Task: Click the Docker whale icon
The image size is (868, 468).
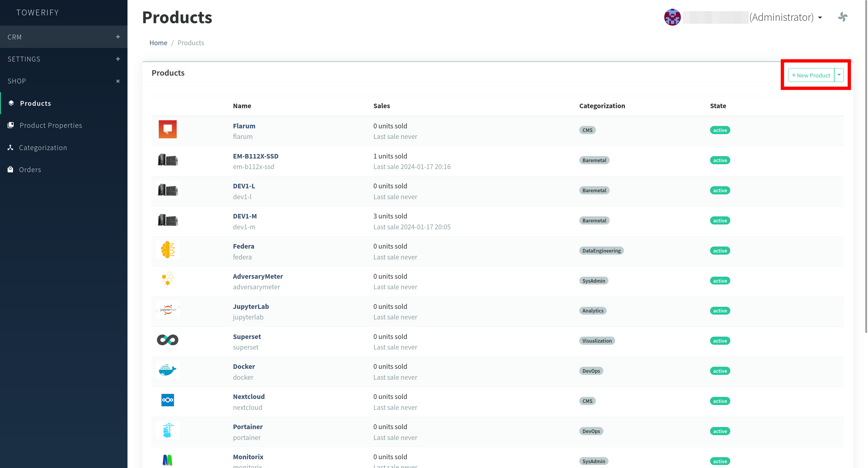Action: pyautogui.click(x=168, y=370)
